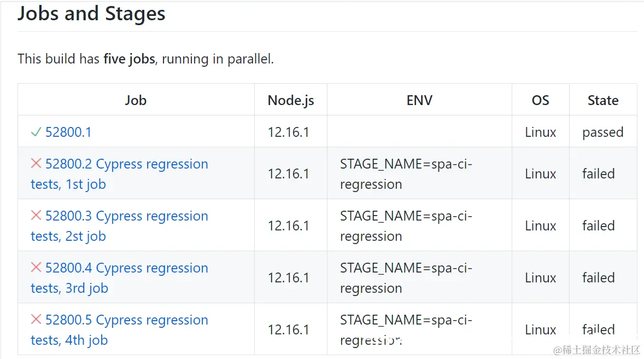Click the passed state of job 52800.1
The image size is (644, 359).
(x=602, y=132)
